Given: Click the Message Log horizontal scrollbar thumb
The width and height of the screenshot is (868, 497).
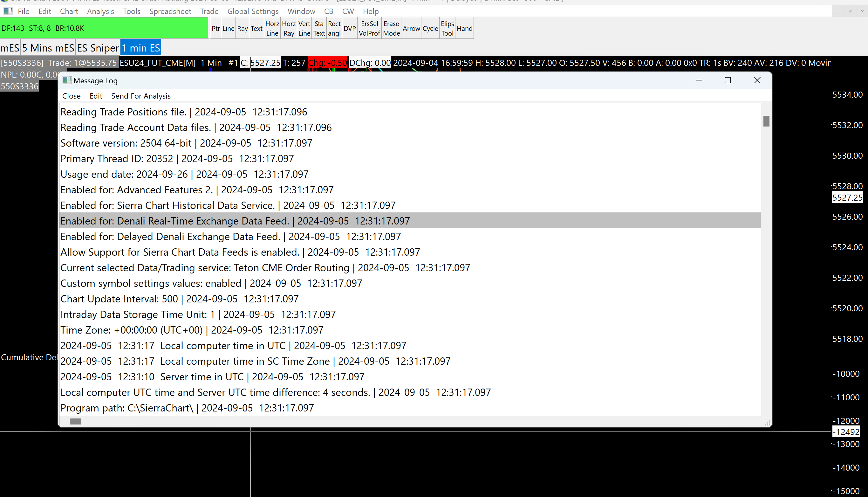Looking at the screenshot, I should pyautogui.click(x=75, y=422).
